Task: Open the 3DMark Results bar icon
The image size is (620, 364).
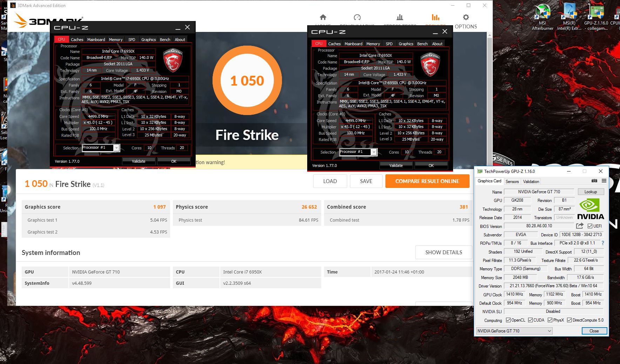Action: click(436, 17)
